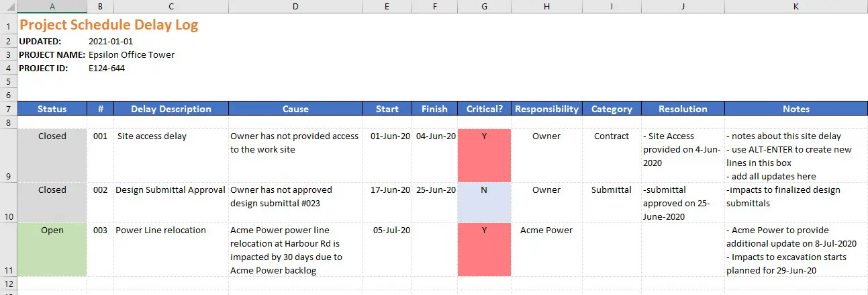Click the Resolution header cell
868x295 pixels.
pos(683,109)
